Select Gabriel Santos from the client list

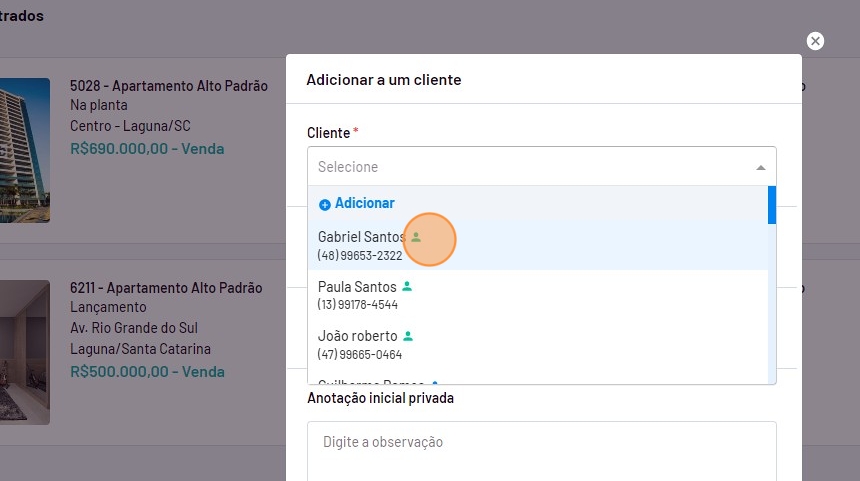(x=361, y=245)
